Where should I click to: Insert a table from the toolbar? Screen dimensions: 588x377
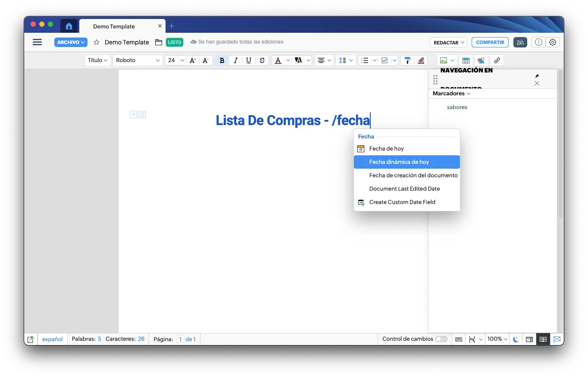(466, 60)
